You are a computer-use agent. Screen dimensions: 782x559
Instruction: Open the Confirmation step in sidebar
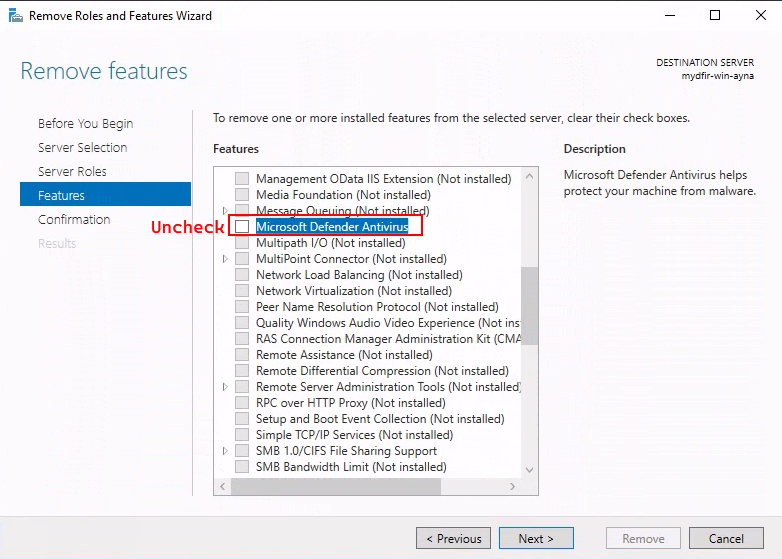(x=74, y=219)
